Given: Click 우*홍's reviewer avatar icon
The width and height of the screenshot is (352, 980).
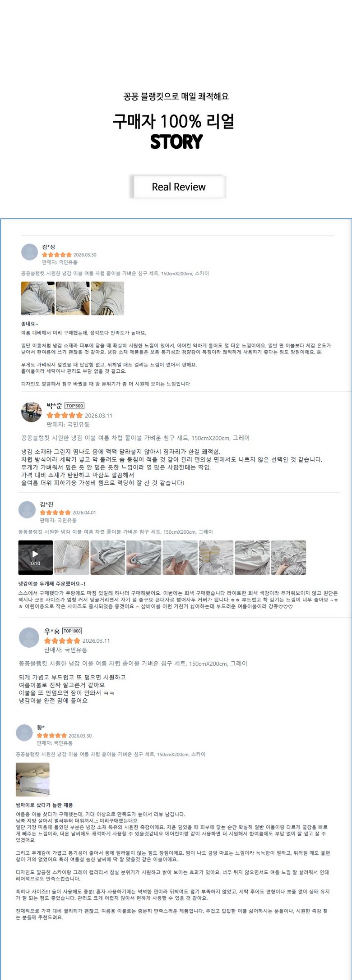Looking at the screenshot, I should pyautogui.click(x=29, y=637).
